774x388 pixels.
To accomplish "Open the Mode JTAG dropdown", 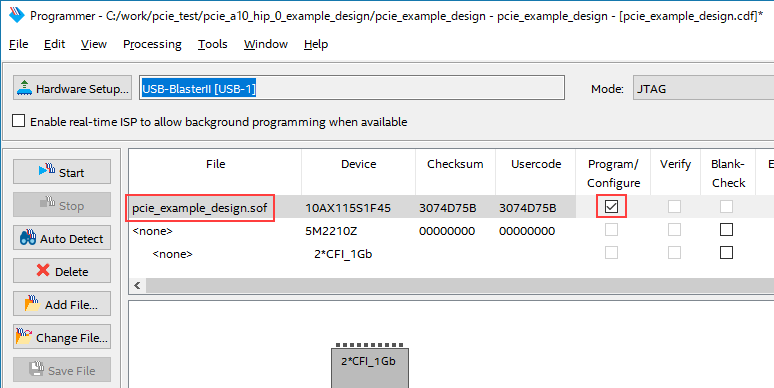I will [x=703, y=88].
